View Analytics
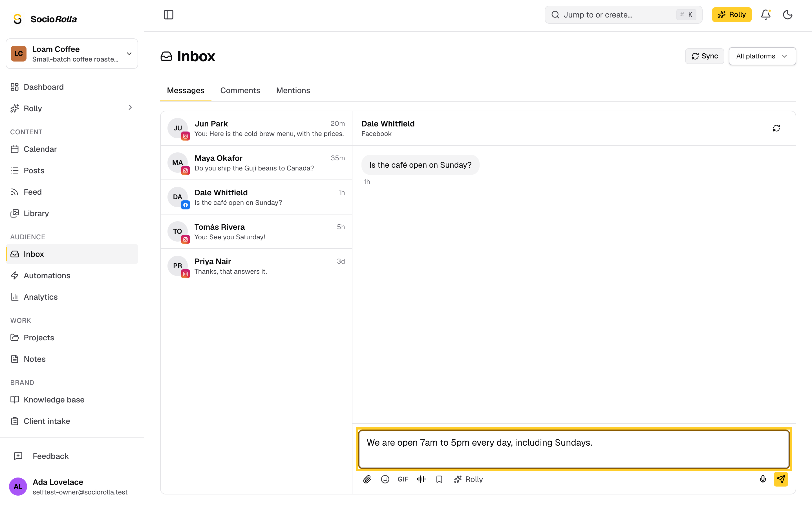This screenshot has height=508, width=812. (72, 297)
